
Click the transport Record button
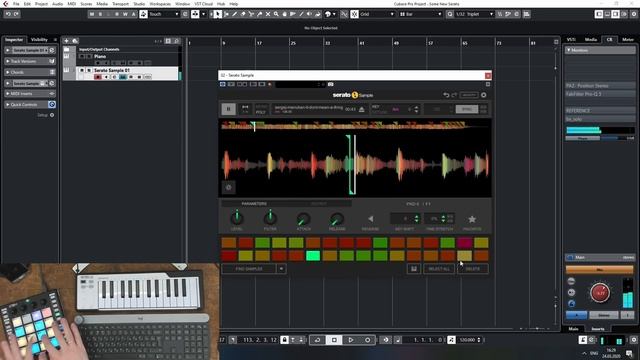click(367, 340)
